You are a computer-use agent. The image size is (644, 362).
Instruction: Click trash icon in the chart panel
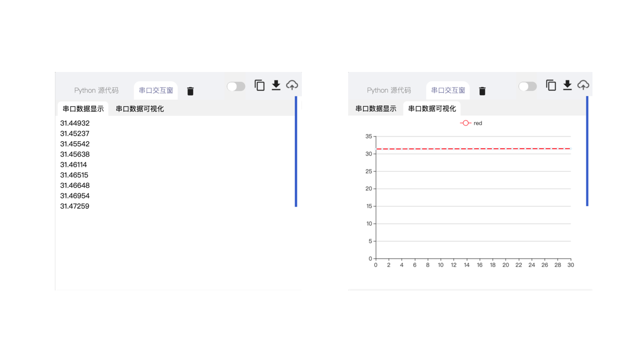(482, 91)
